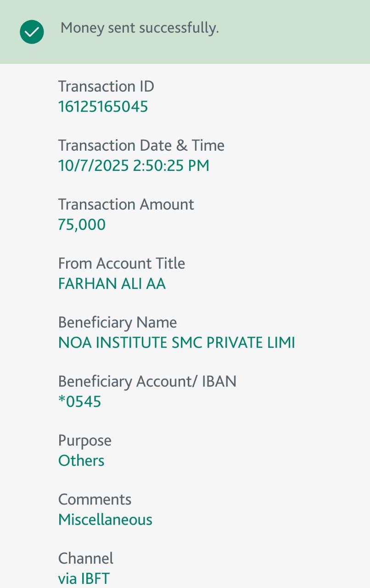Click the green success checkmark icon
Viewport: 370px width, 588px height.
tap(32, 32)
